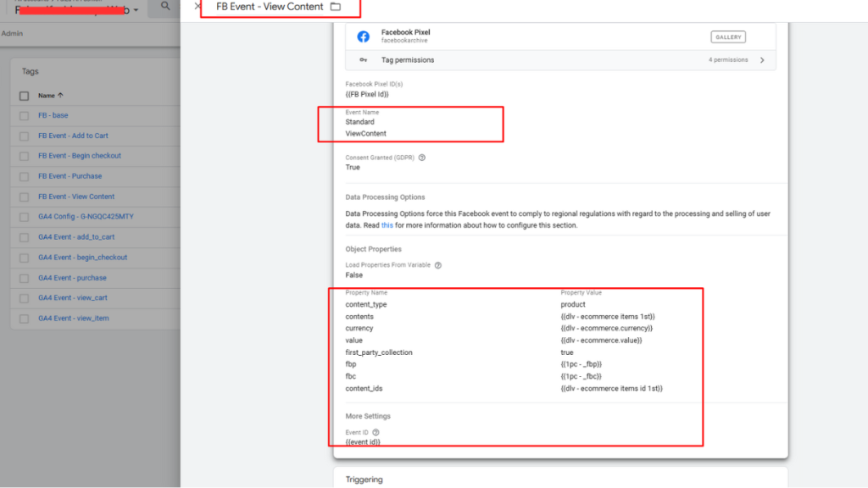Image resolution: width=868 pixels, height=488 pixels.
Task: Click the Name column header
Action: coord(47,95)
